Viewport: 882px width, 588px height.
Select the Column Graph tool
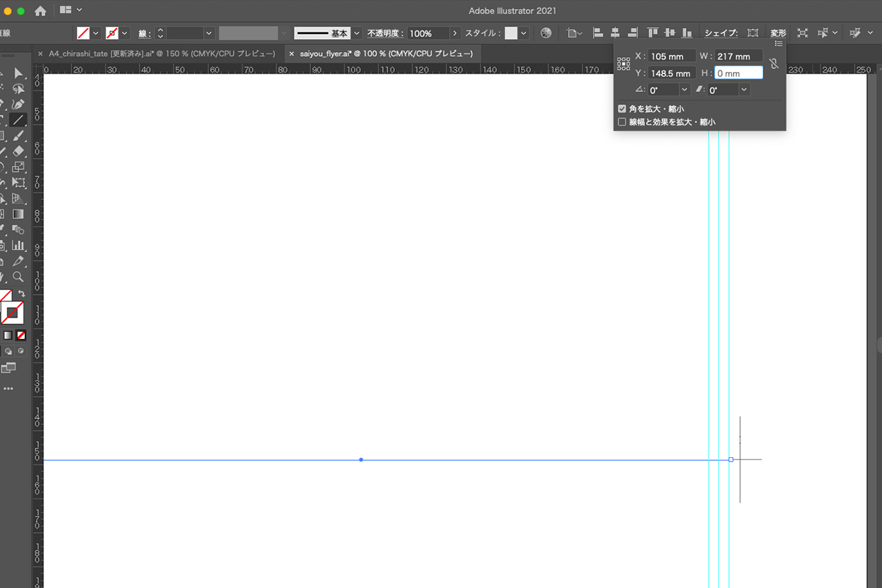18,245
